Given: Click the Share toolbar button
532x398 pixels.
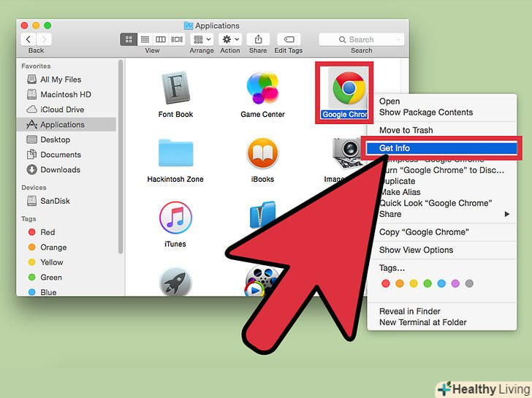Looking at the screenshot, I should (258, 39).
